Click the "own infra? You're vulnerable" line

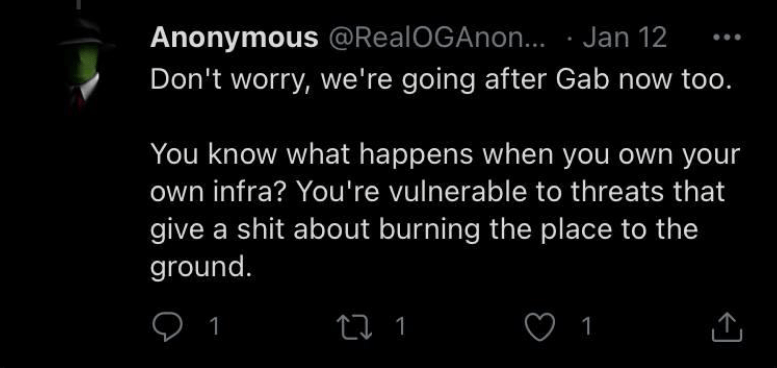click(438, 192)
